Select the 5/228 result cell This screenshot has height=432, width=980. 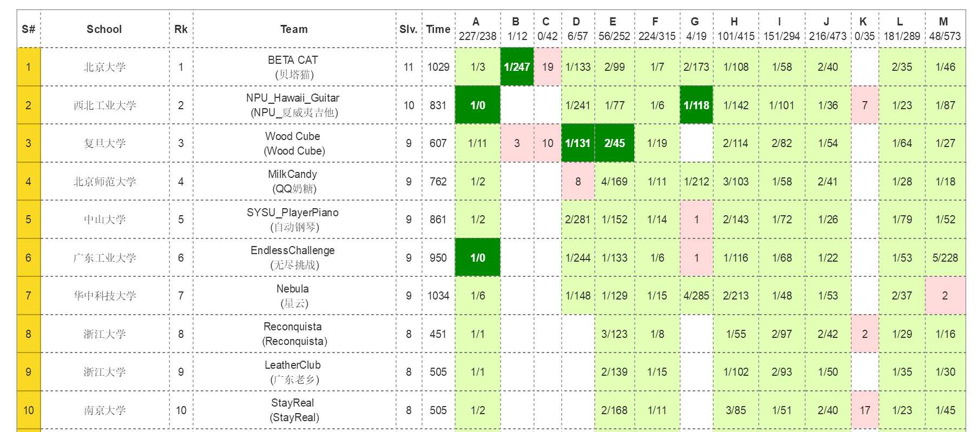pos(945,258)
